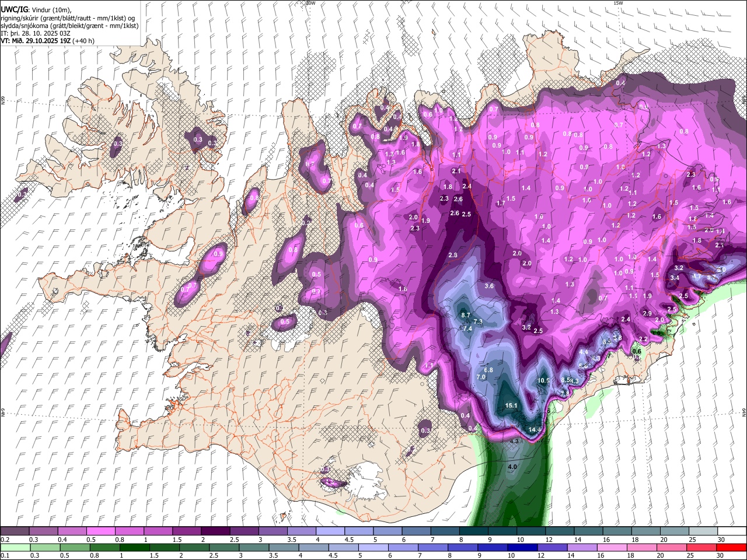Click the 'UWC/IG: Vindur (10m),' title line
747x560 pixels.
point(36,10)
